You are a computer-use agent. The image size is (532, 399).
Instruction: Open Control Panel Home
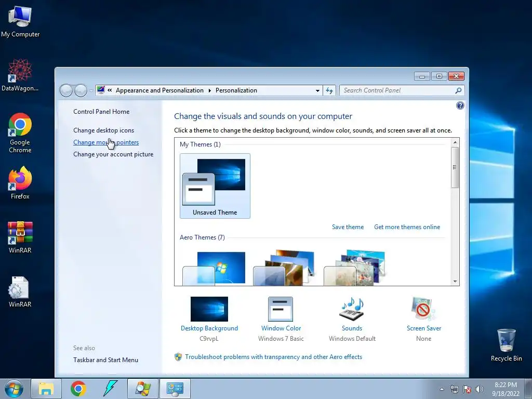pos(101,112)
